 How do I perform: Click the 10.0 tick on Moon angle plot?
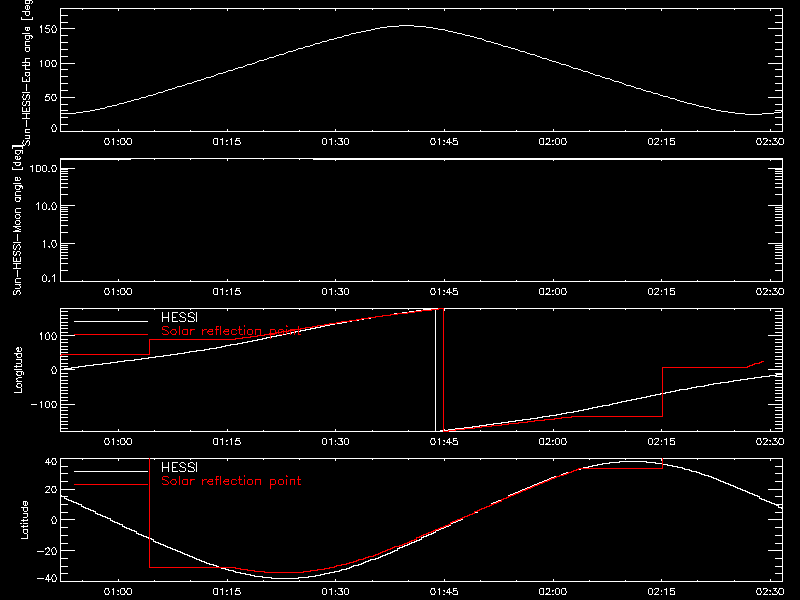[x=46, y=206]
